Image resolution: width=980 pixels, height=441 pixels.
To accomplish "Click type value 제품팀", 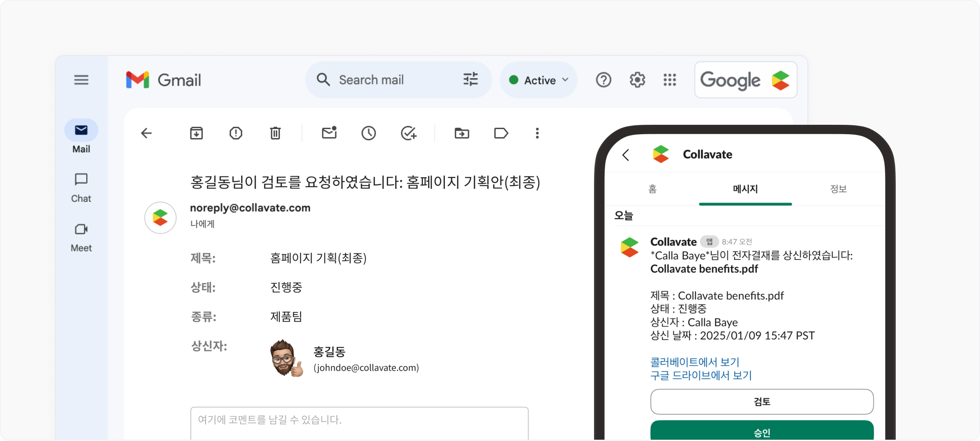I will 286,317.
